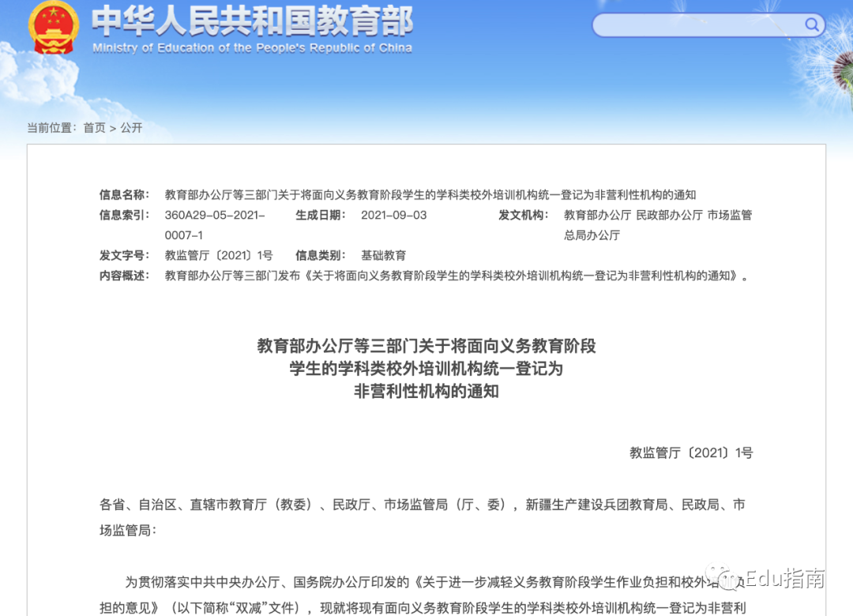Select the right-aligned document number 教监管厅〔2021〕1号

691,453
